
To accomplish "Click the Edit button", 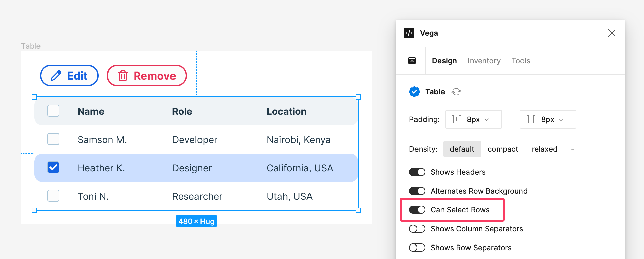I will pos(69,76).
